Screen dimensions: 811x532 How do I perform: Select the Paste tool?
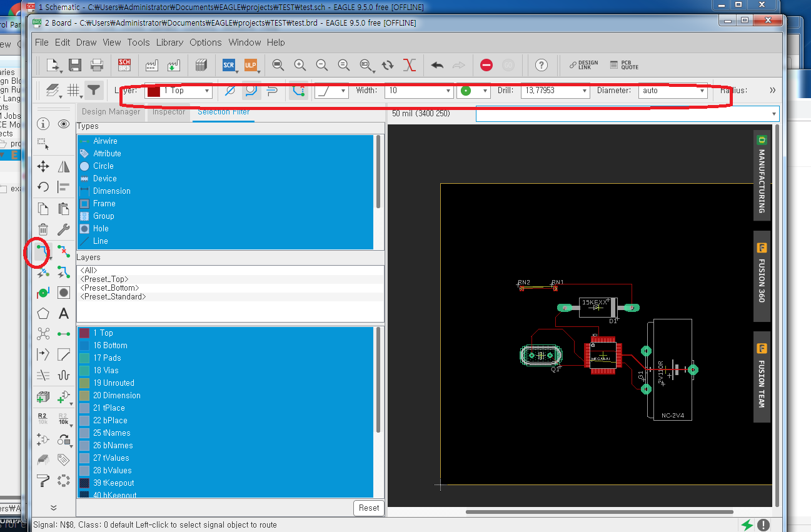[63, 209]
